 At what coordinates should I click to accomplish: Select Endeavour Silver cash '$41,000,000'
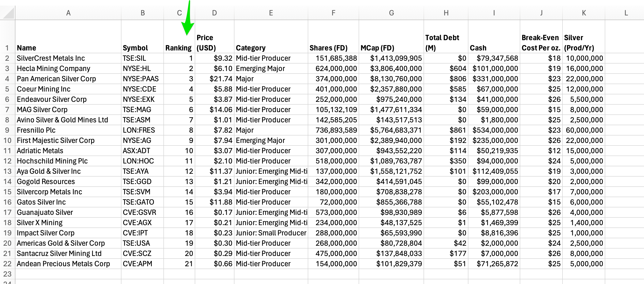[x=494, y=99]
